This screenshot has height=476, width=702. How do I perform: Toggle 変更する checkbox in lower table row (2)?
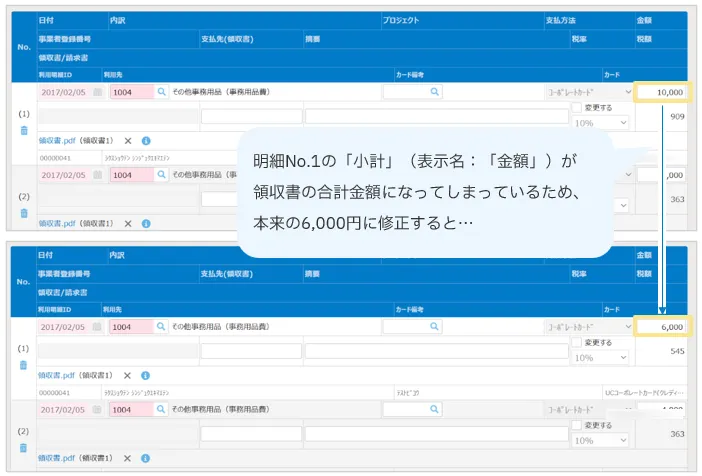point(576,425)
